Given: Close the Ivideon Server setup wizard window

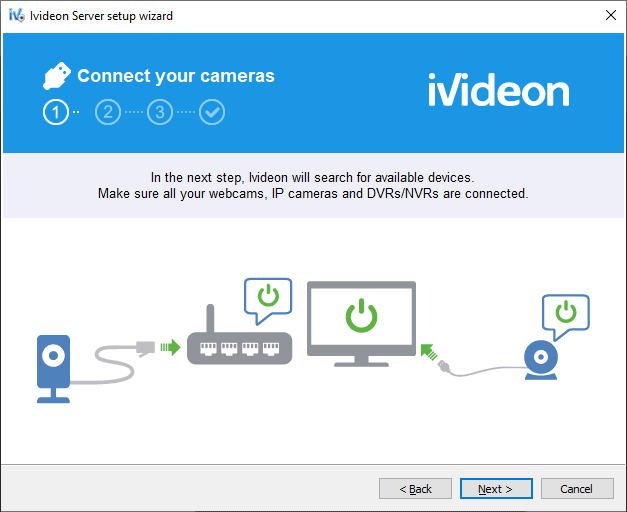Looking at the screenshot, I should click(x=611, y=15).
